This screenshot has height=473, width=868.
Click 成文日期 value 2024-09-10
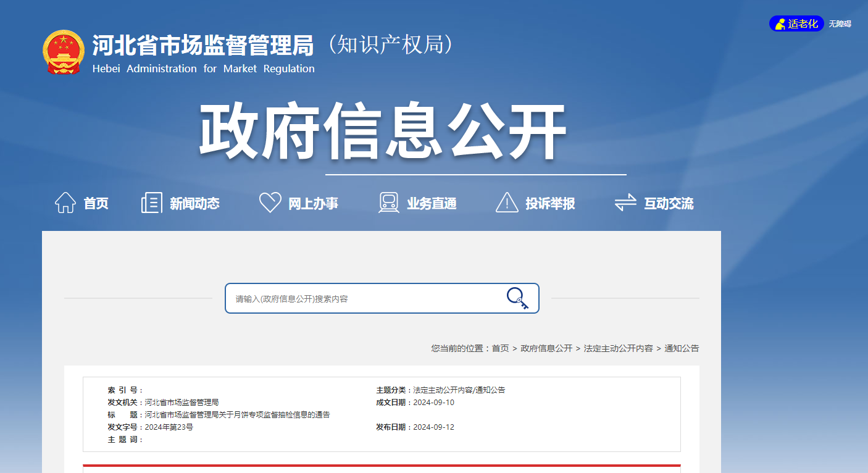click(434, 403)
